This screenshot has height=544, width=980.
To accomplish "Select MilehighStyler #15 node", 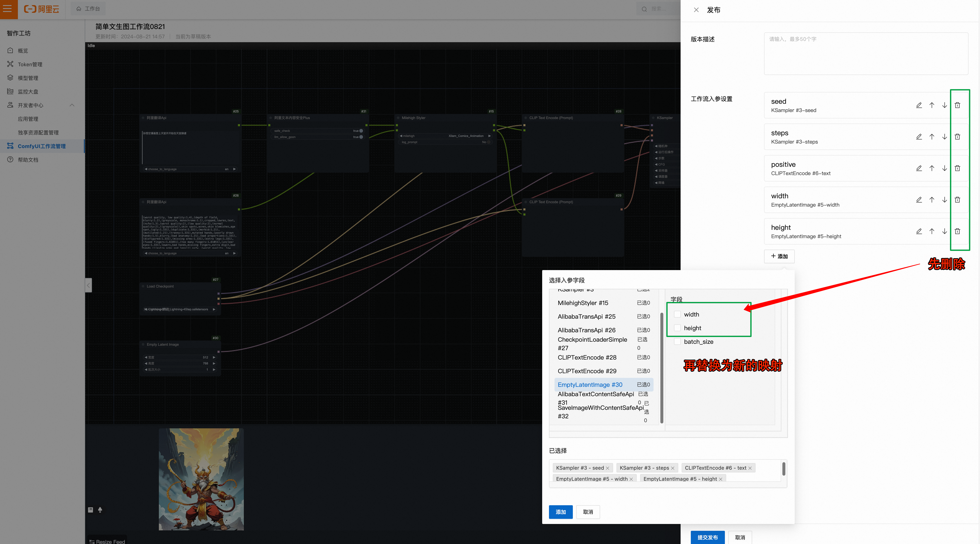I will coord(604,303).
